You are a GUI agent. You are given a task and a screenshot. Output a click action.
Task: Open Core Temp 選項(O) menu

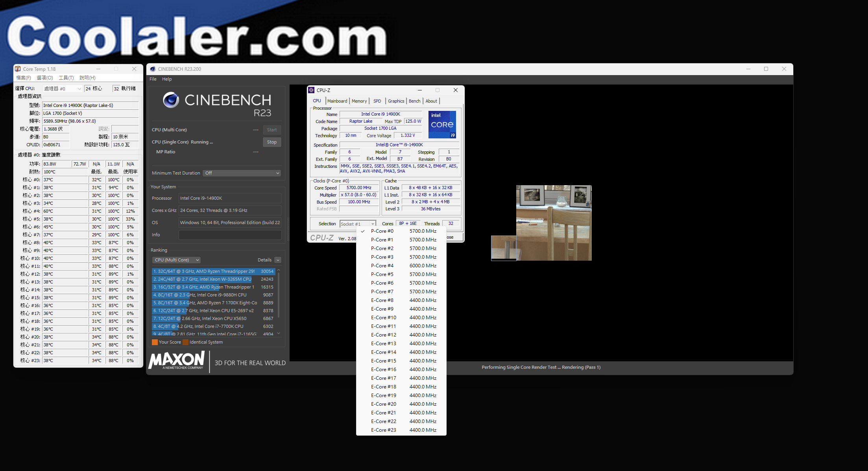pyautogui.click(x=45, y=78)
